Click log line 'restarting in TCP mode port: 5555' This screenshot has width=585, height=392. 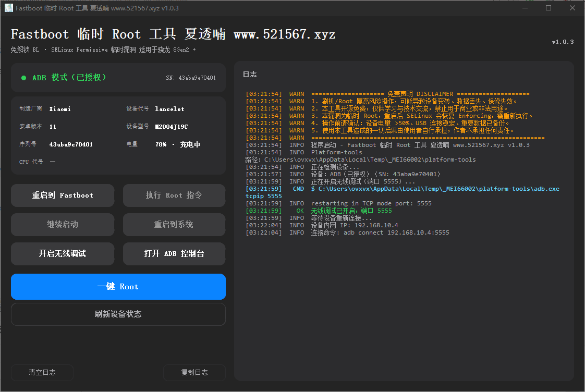(x=338, y=203)
